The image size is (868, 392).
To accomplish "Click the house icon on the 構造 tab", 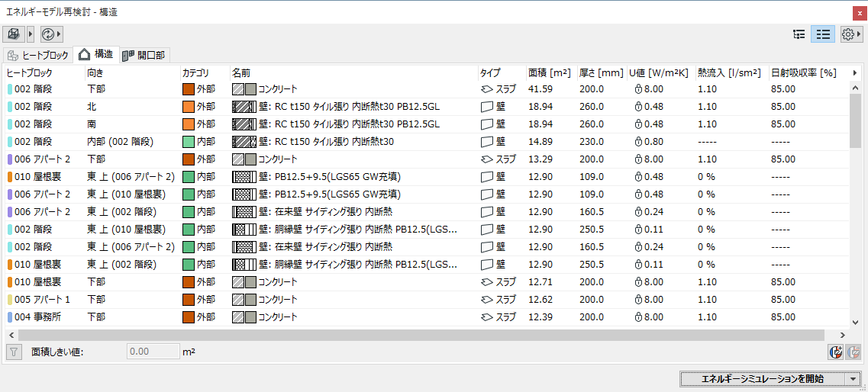I will pos(84,54).
